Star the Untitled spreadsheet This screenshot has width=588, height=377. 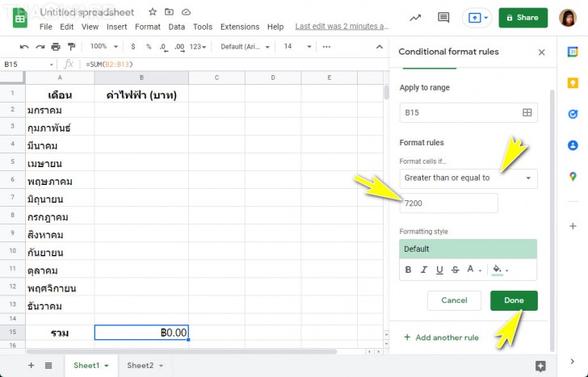[x=152, y=12]
